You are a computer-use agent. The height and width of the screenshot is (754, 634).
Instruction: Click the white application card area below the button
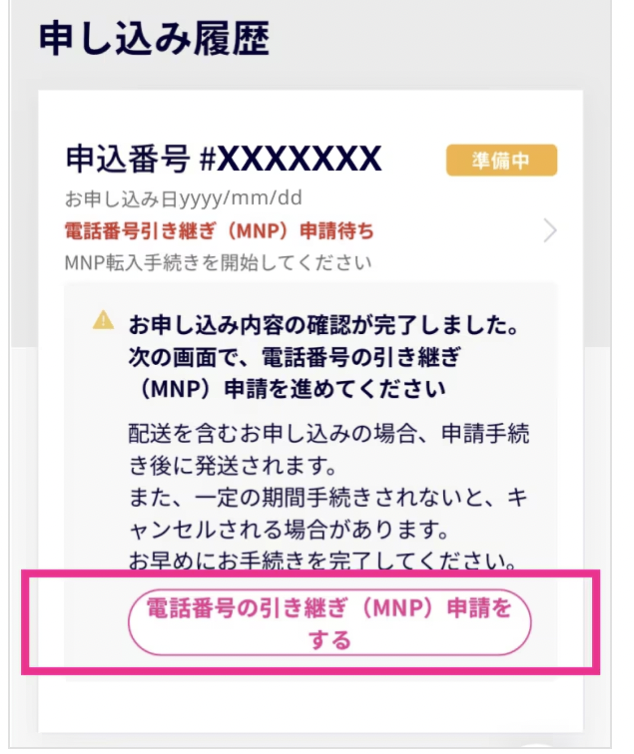pos(310,707)
